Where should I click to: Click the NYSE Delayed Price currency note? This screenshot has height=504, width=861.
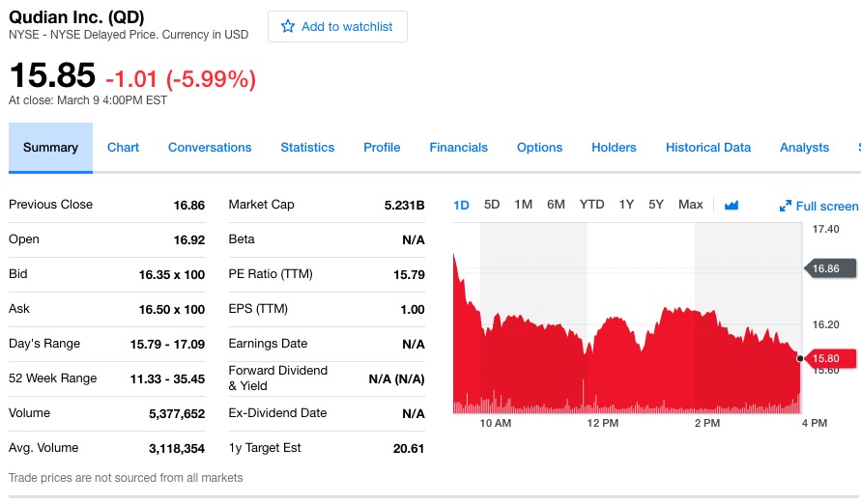[129, 35]
